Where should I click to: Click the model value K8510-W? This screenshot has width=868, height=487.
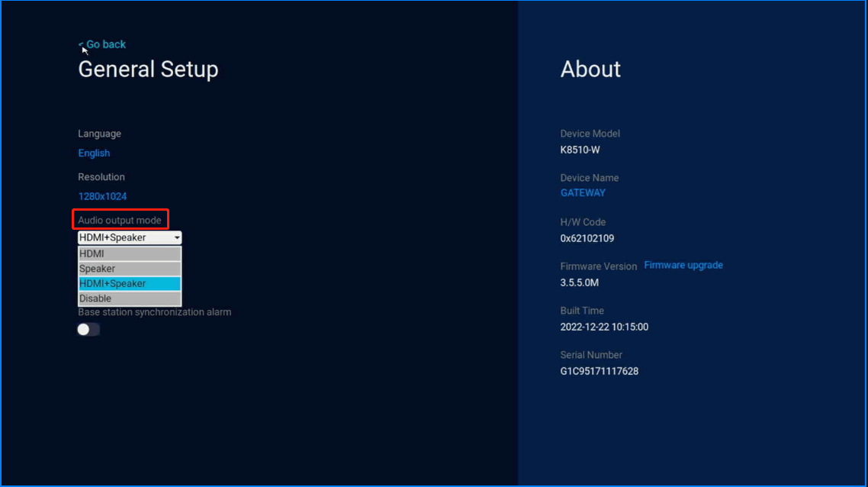point(580,150)
